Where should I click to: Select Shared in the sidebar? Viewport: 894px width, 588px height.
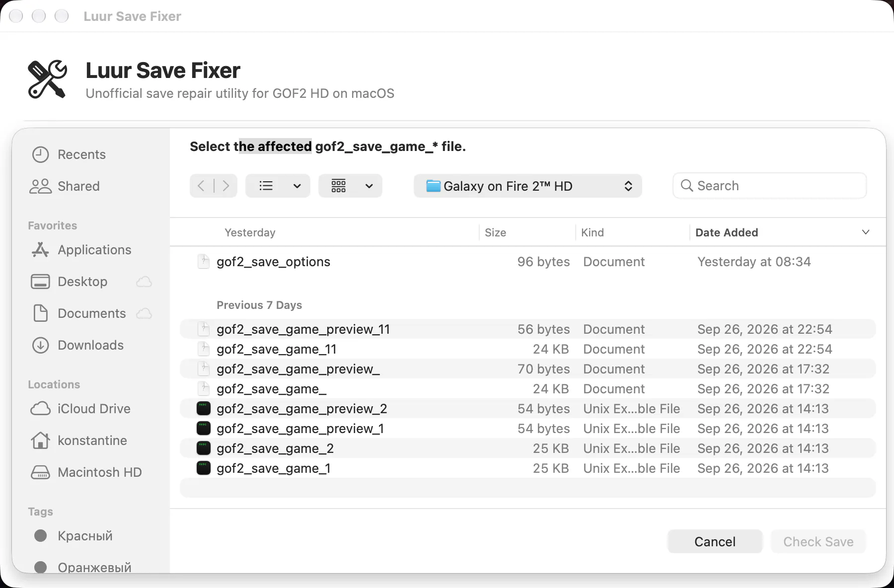coord(79,186)
